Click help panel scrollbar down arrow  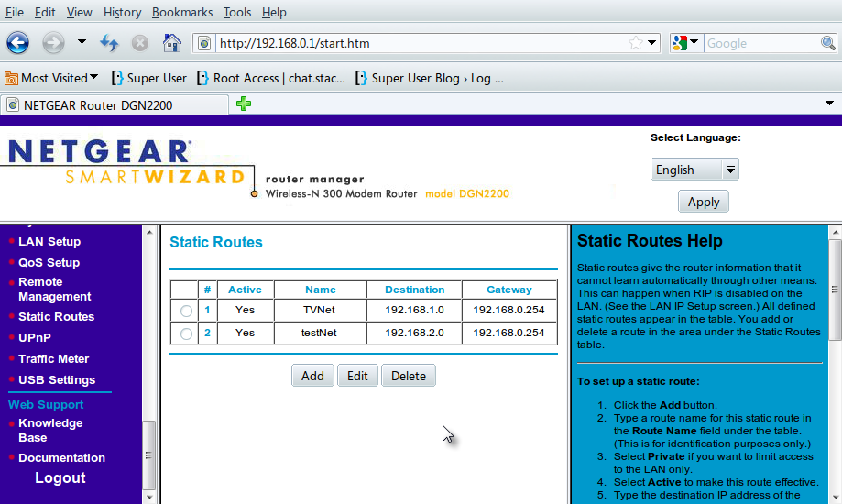(835, 497)
